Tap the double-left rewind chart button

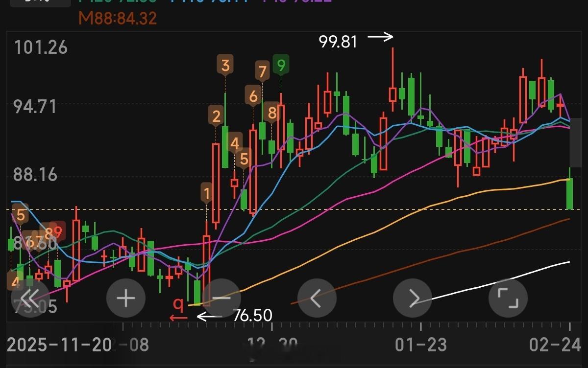[30, 298]
